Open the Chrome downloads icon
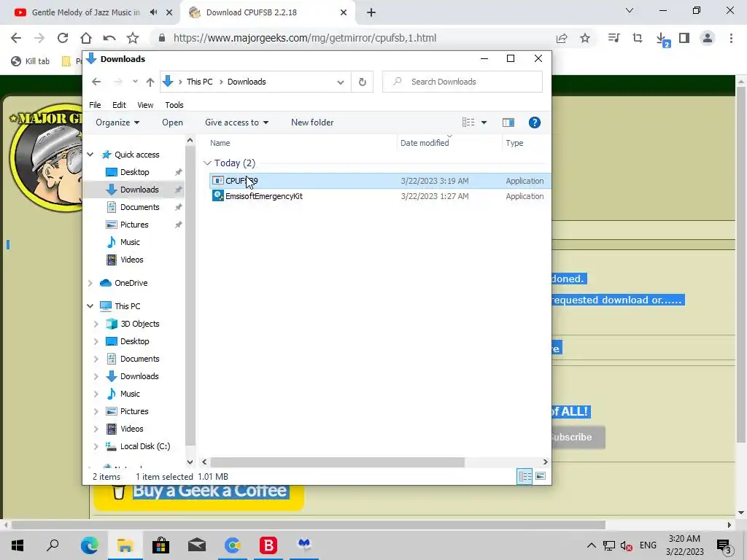The image size is (747, 560). 661,38
